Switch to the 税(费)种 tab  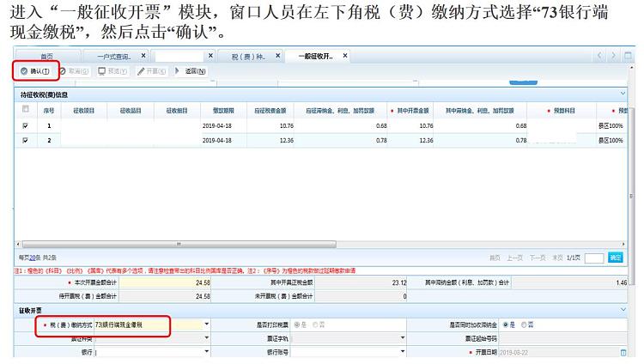[248, 57]
